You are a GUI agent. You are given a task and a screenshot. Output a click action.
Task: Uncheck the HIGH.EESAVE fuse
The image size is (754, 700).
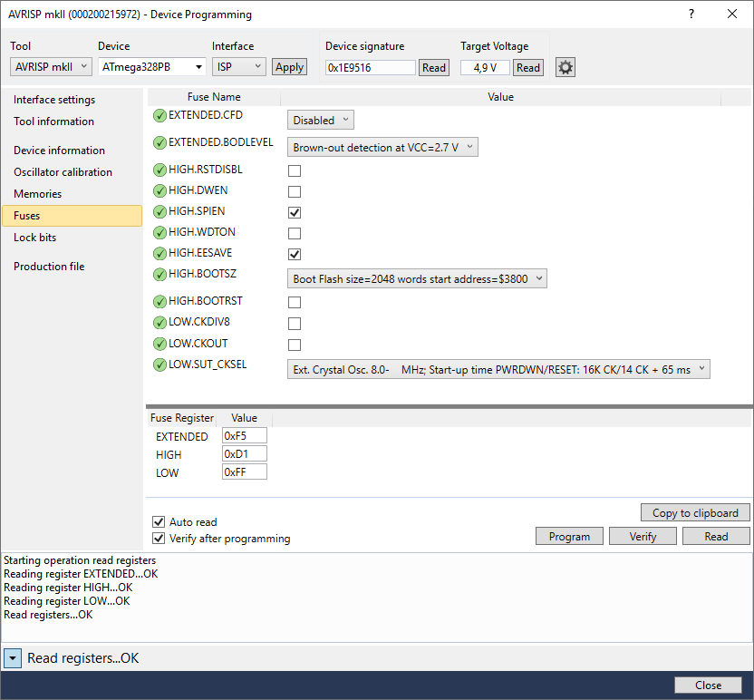295,254
